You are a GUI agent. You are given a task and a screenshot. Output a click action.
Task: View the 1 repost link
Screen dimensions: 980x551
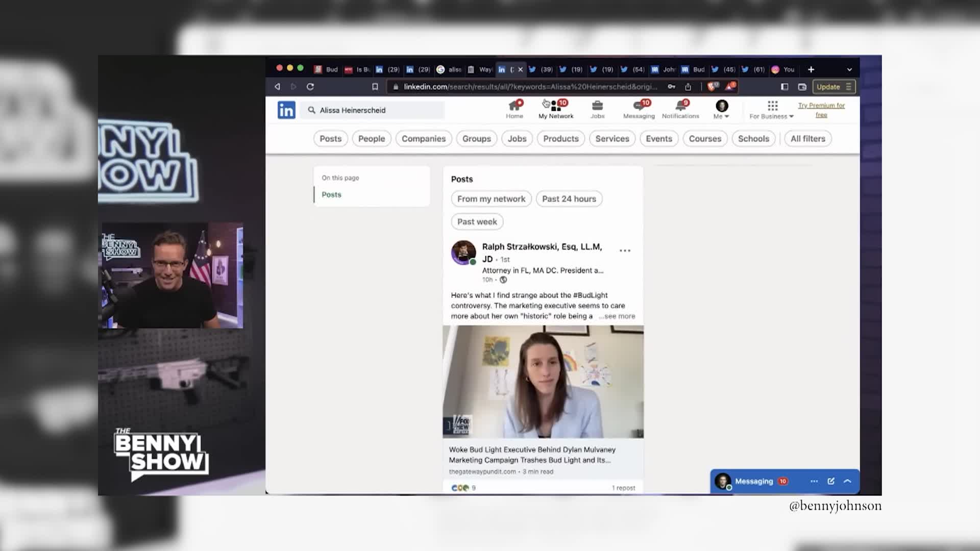[x=624, y=488]
